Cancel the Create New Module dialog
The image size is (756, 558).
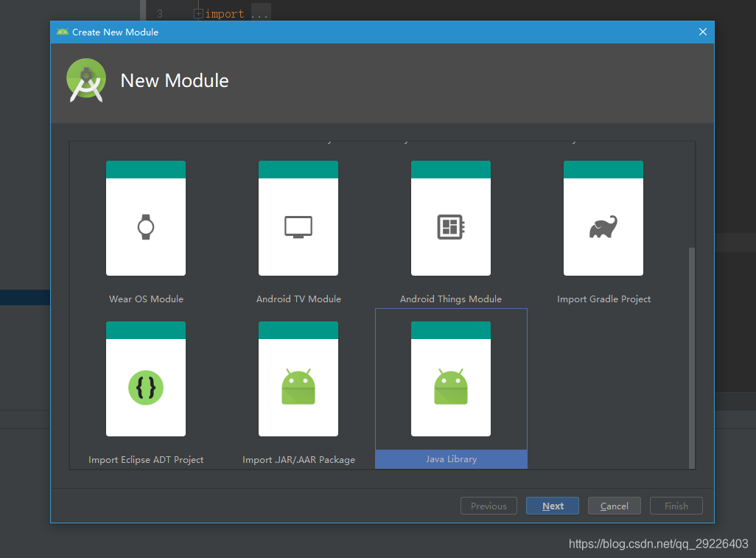[x=615, y=506]
